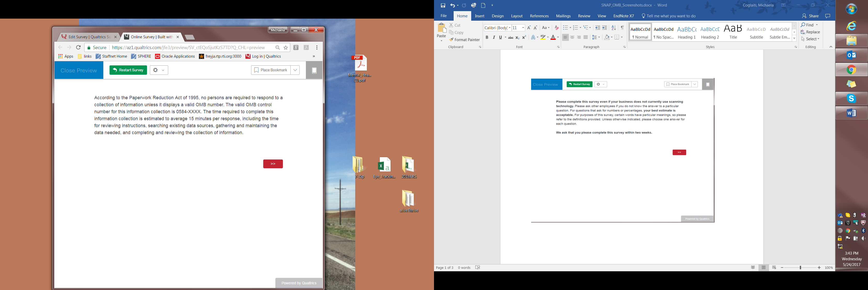The height and width of the screenshot is (290, 868).
Task: Click the Restart Survey button
Action: point(128,70)
